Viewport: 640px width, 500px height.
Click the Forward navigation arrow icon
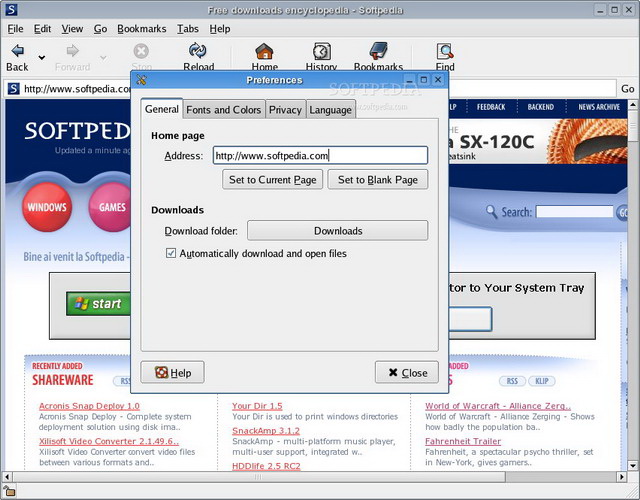click(72, 51)
